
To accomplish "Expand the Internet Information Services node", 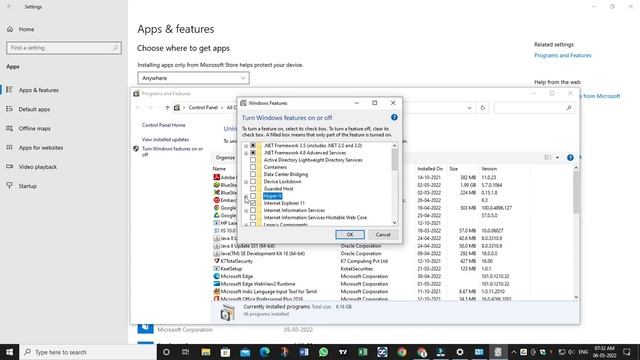I will pos(246,211).
